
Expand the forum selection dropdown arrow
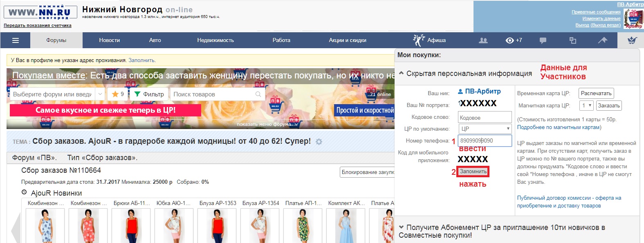point(101,94)
